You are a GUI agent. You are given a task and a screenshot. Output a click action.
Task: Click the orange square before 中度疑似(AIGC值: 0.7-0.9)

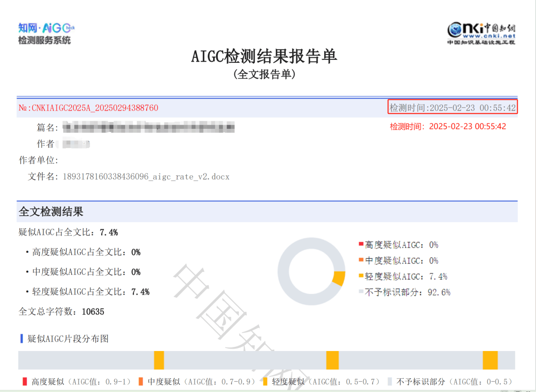pyautogui.click(x=141, y=381)
